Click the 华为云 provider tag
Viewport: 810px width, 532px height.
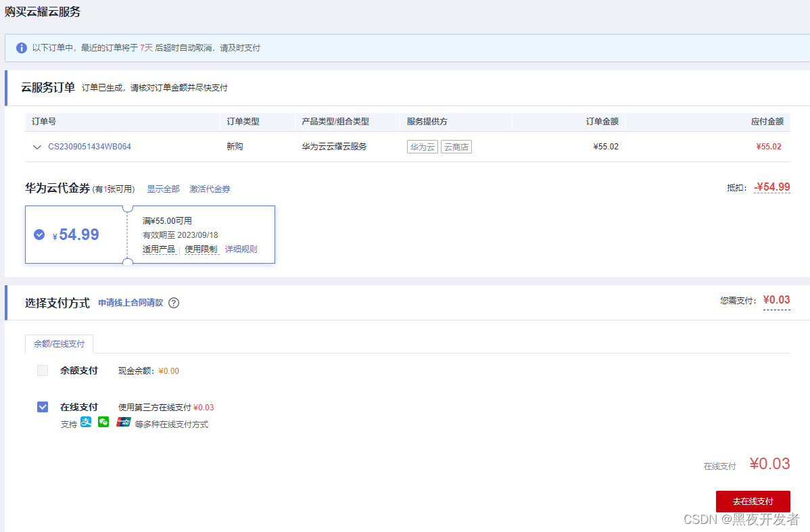(x=423, y=147)
